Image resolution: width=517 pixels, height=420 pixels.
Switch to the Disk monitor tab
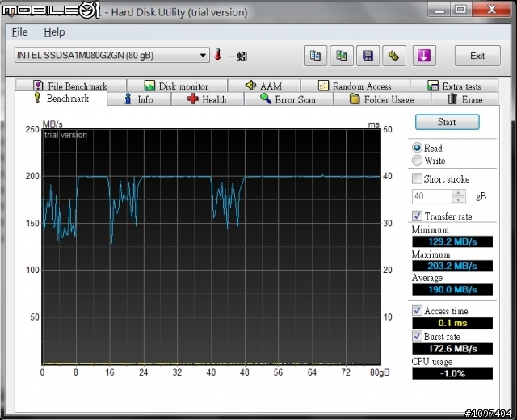[177, 86]
